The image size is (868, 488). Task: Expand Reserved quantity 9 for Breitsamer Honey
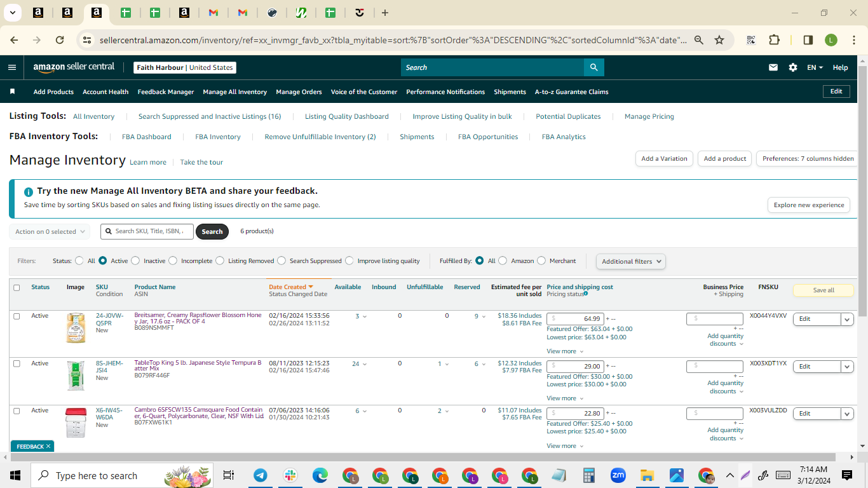click(x=480, y=316)
